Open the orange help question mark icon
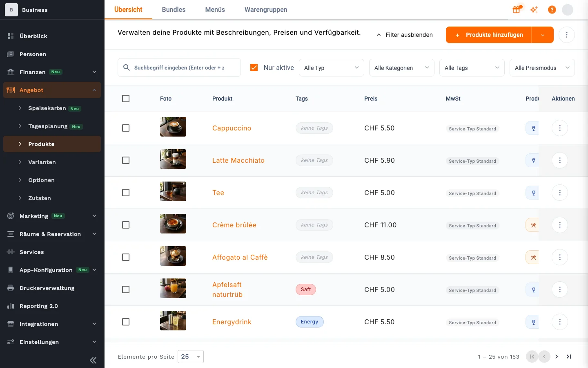 click(x=552, y=9)
